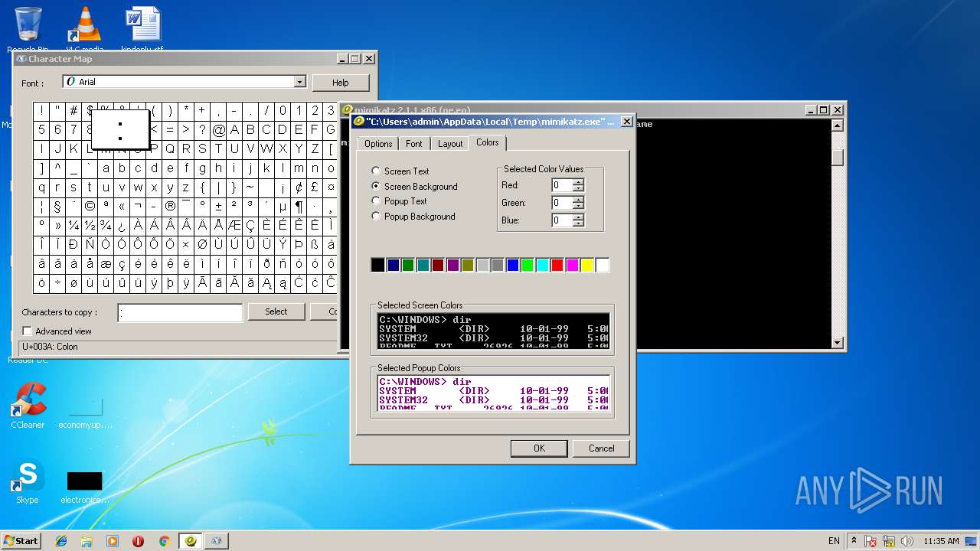This screenshot has width=980, height=551.
Task: Open the Start menu
Action: tap(21, 541)
